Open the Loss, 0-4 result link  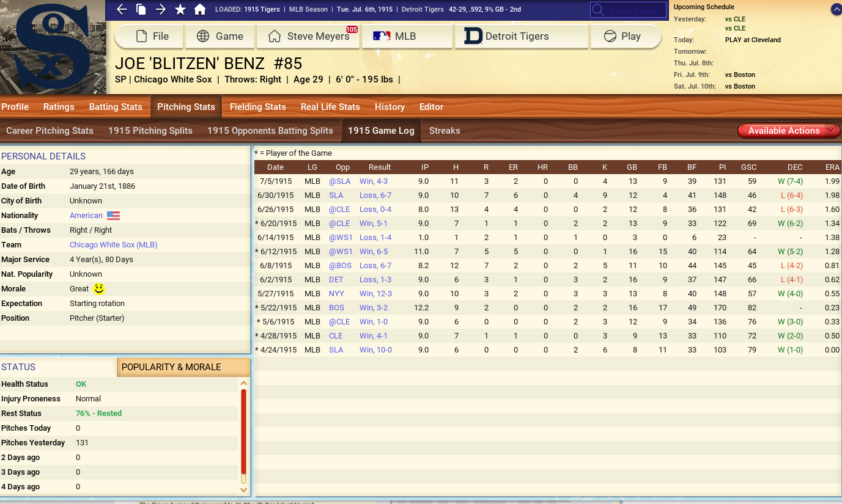click(375, 210)
